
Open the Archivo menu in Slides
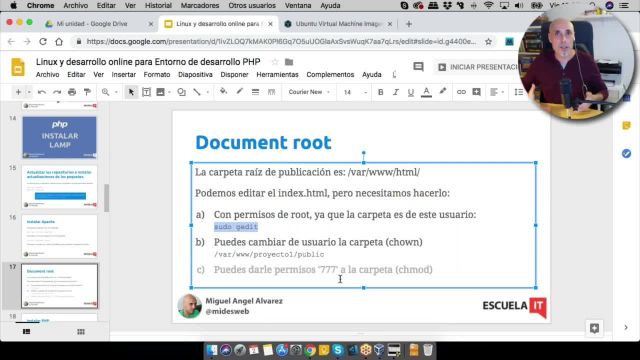(x=47, y=75)
